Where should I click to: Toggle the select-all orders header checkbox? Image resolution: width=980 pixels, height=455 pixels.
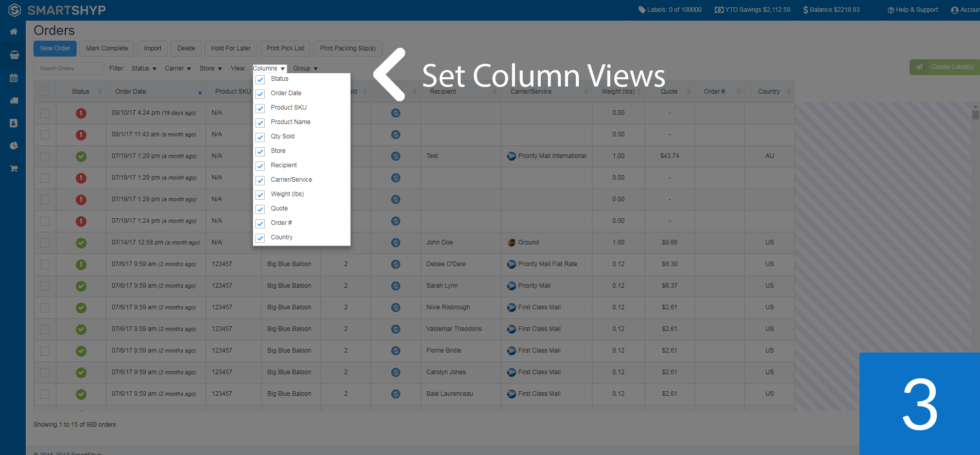[44, 91]
